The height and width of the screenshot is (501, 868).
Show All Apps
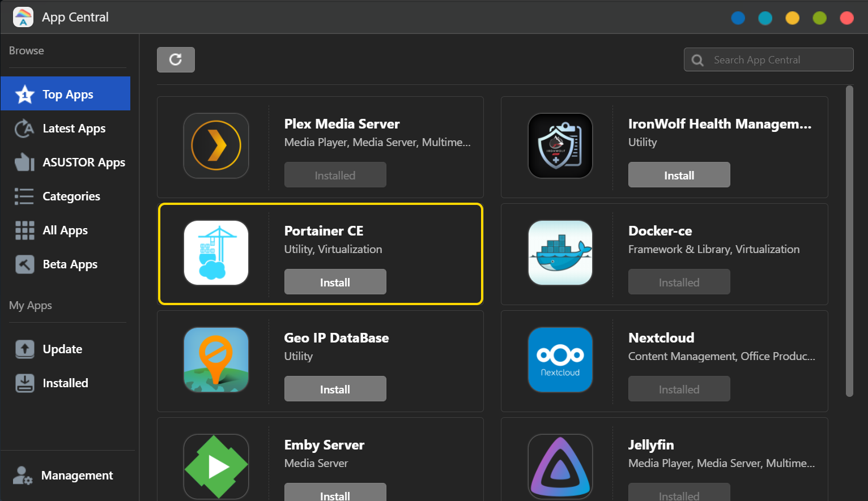(x=66, y=230)
